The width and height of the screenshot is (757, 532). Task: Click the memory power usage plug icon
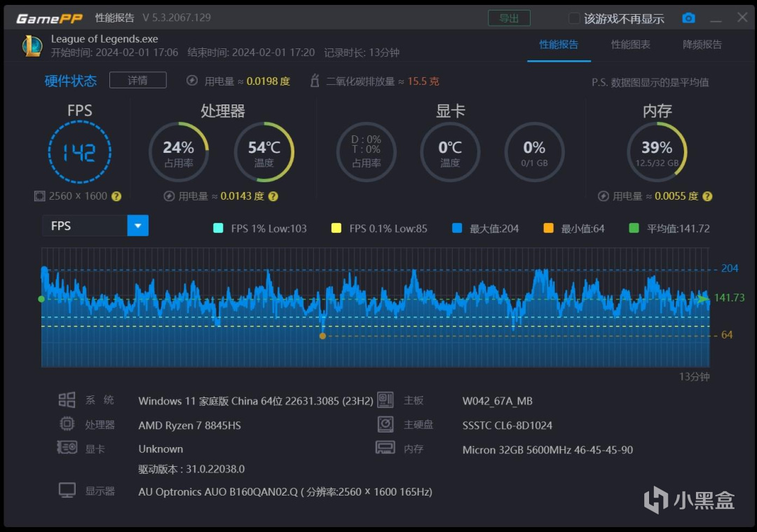coord(603,196)
